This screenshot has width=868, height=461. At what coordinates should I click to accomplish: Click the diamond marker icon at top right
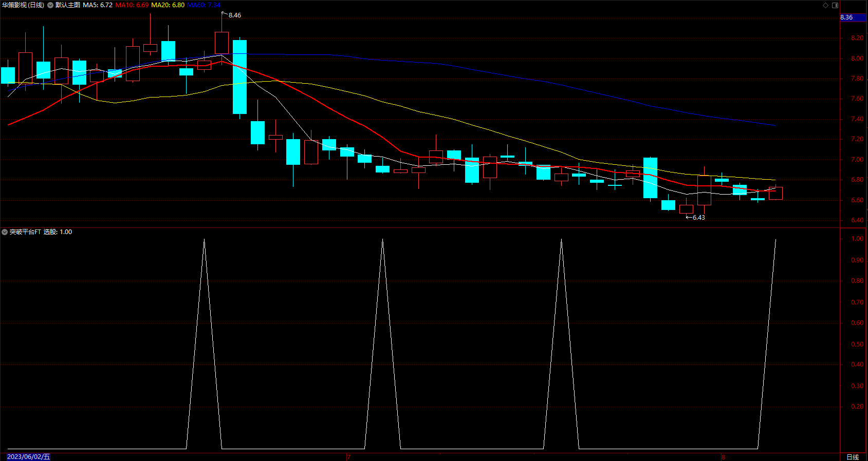coord(826,5)
